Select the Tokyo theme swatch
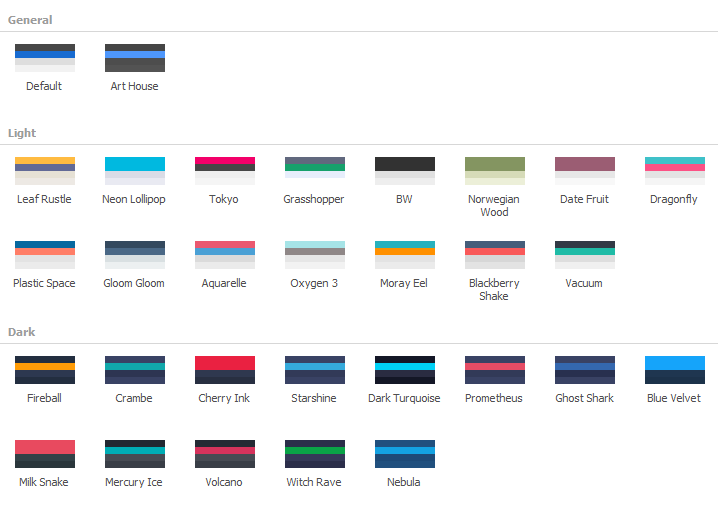The image size is (718, 509). pyautogui.click(x=224, y=171)
